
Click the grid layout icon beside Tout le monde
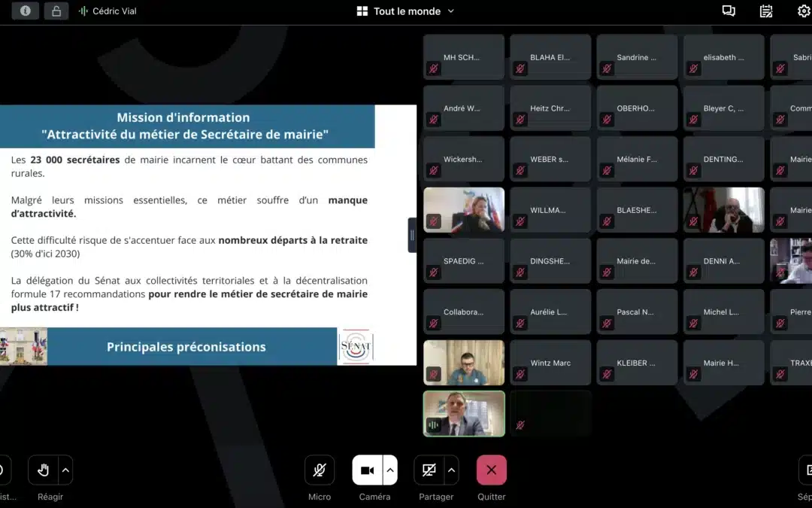coord(362,11)
